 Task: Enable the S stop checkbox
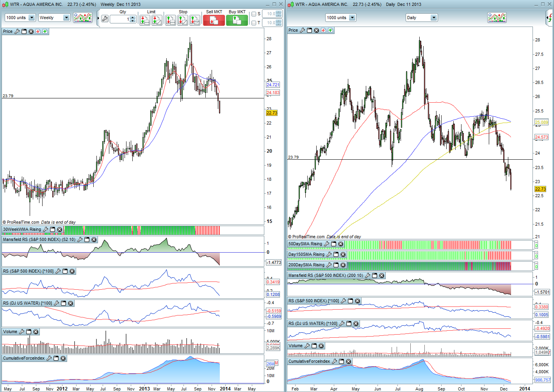254,14
